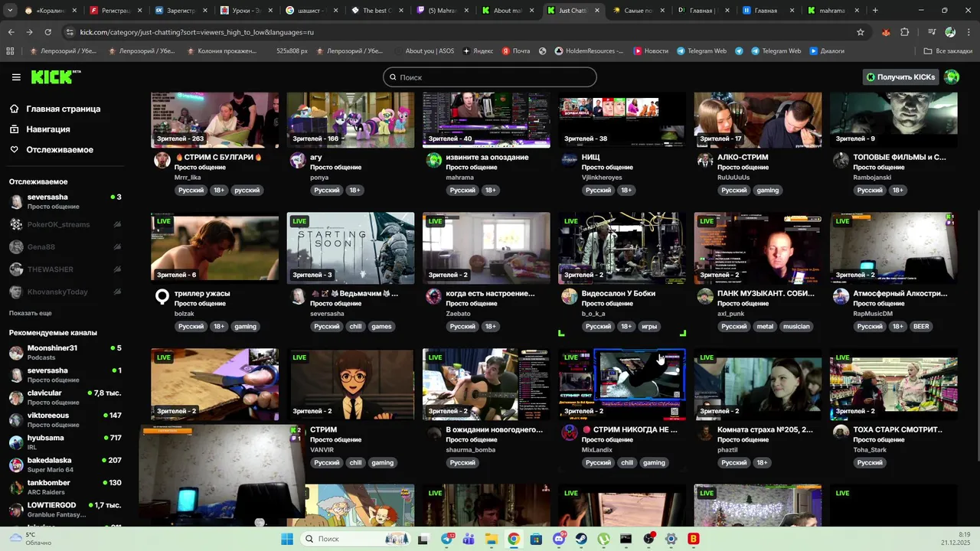Open Discord from the taskbar

click(559, 539)
